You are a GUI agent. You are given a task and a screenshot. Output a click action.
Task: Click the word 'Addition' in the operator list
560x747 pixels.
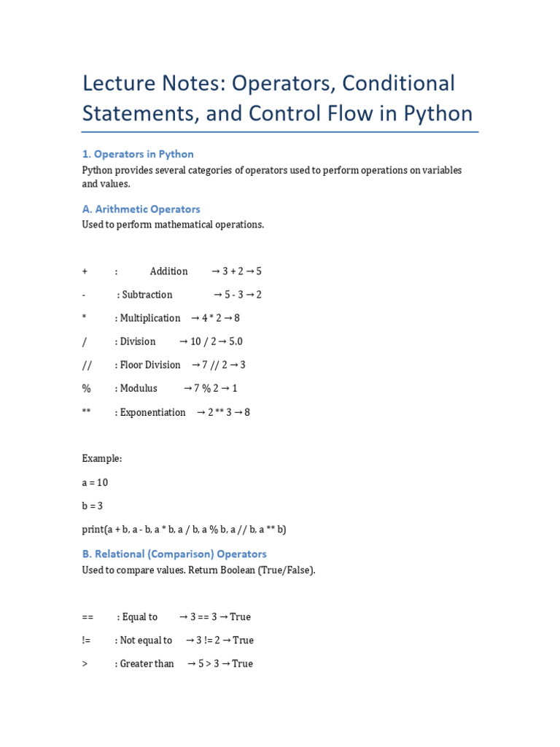click(x=168, y=271)
